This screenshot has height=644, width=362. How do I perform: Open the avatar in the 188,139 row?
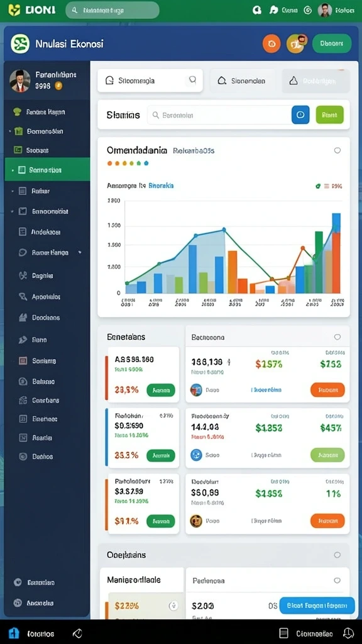pos(196,390)
